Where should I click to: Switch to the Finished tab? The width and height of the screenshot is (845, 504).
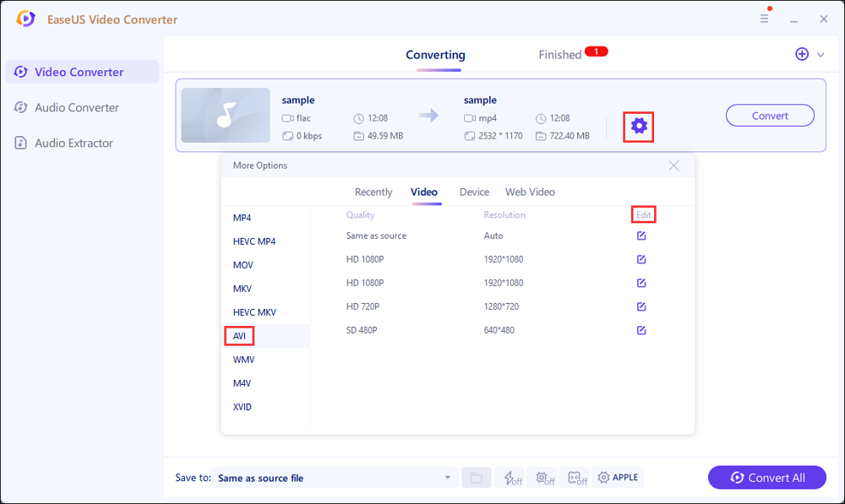tap(560, 55)
